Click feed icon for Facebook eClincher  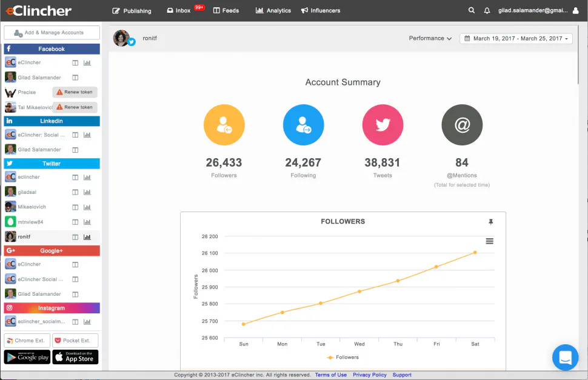(x=75, y=62)
